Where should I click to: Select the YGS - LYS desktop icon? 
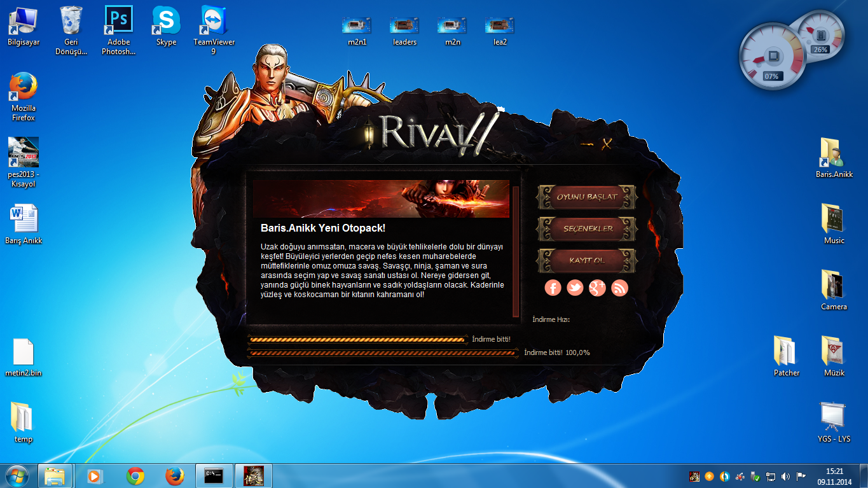coord(834,422)
